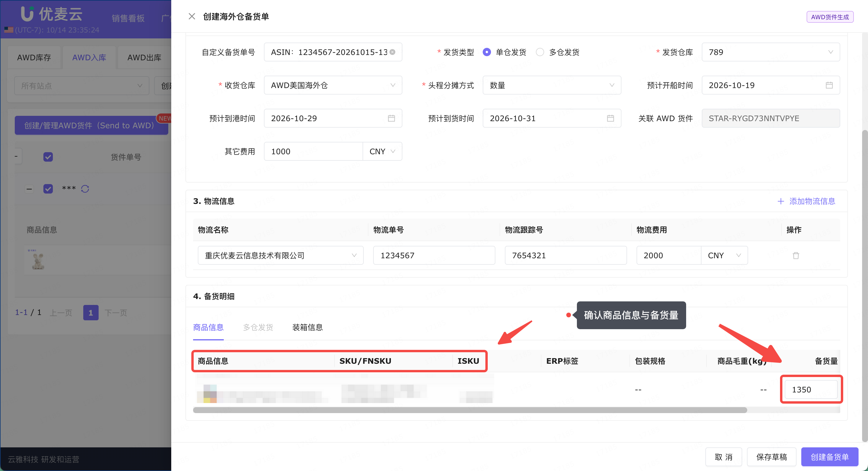
Task: Change 其它费用 currency CNY dropdown
Action: [x=382, y=151]
